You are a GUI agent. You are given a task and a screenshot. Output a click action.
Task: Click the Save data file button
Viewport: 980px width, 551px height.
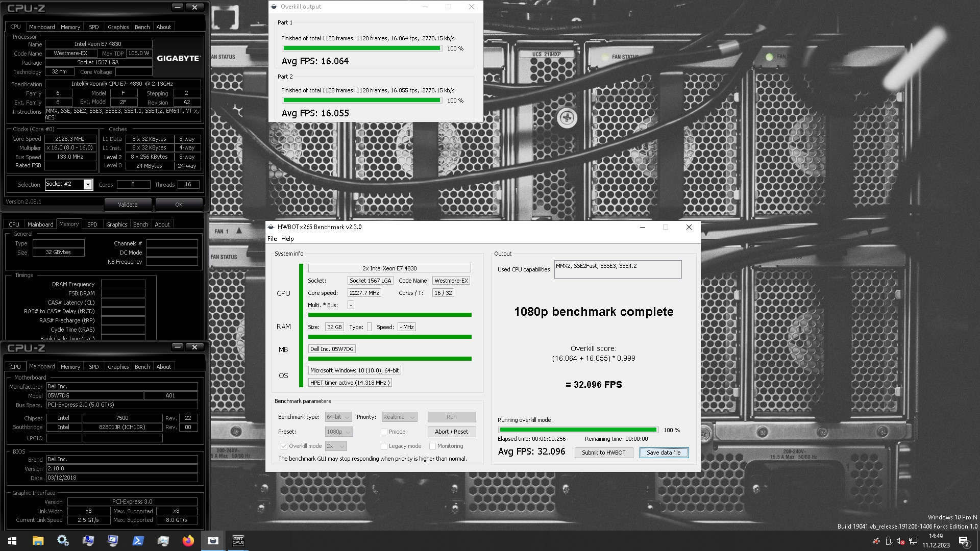pyautogui.click(x=664, y=453)
